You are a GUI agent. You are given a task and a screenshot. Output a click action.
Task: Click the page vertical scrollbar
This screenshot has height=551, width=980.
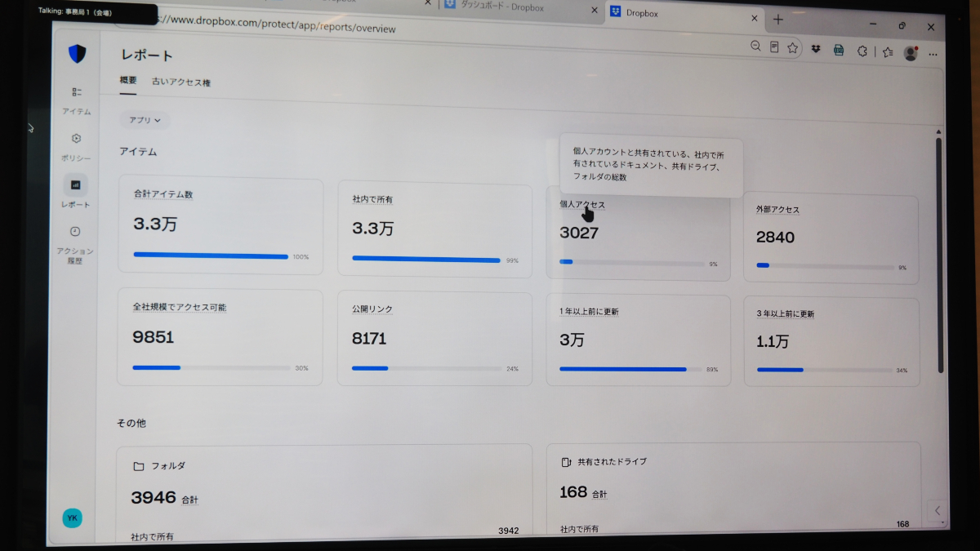pos(938,255)
